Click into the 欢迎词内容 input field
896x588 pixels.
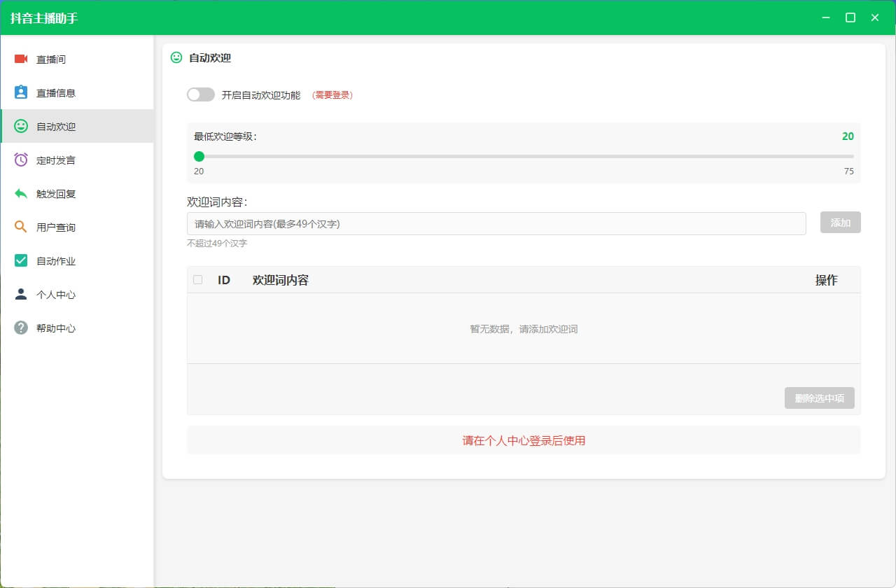tap(496, 223)
